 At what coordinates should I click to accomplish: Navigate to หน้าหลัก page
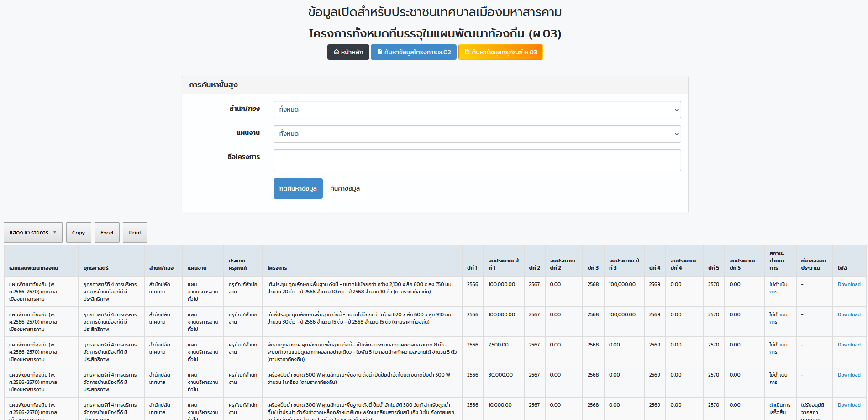coord(352,52)
